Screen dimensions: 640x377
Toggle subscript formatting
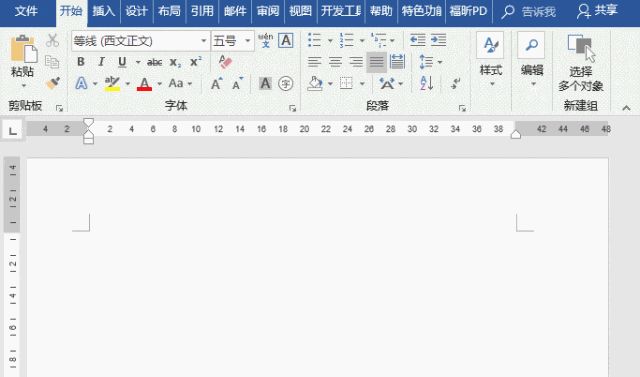coord(175,62)
